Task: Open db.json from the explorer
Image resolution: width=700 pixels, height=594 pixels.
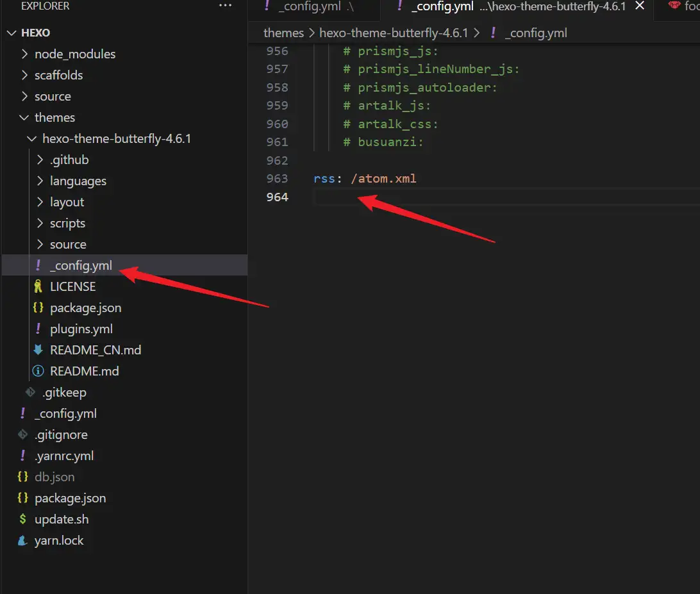Action: click(54, 477)
